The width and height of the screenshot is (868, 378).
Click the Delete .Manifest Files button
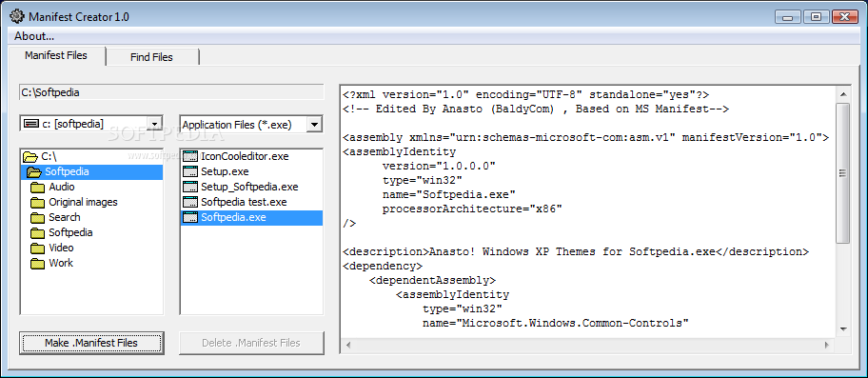(x=251, y=343)
